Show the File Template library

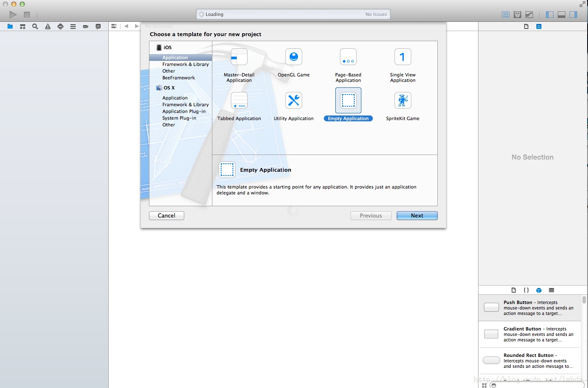514,290
